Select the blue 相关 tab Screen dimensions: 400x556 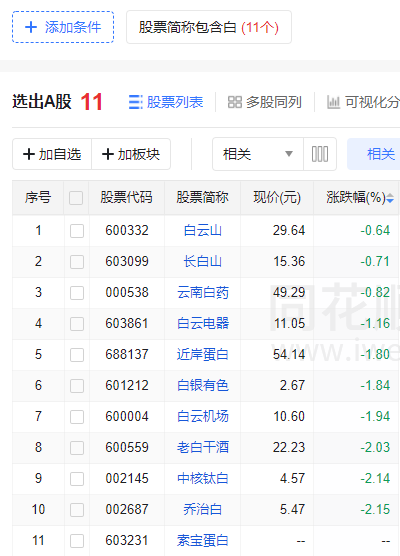[x=374, y=154]
